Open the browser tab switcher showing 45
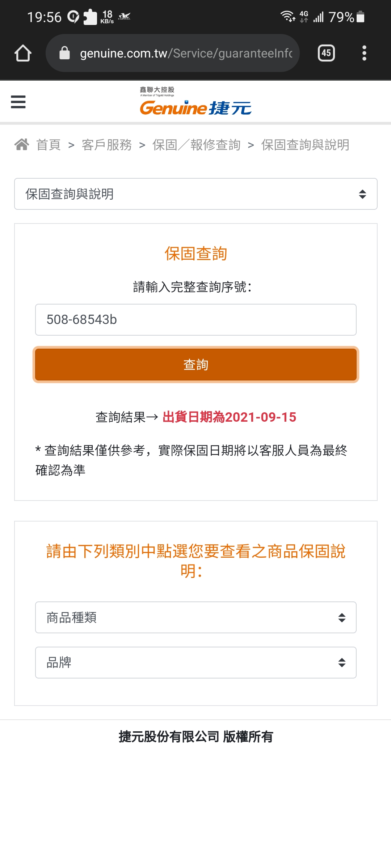Image resolution: width=391 pixels, height=868 pixels. point(326,53)
